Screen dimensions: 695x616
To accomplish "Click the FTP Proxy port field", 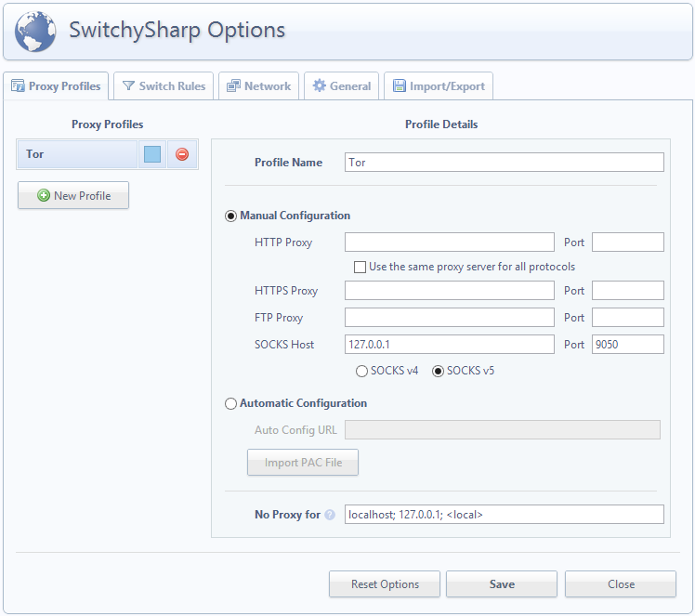I will click(627, 318).
